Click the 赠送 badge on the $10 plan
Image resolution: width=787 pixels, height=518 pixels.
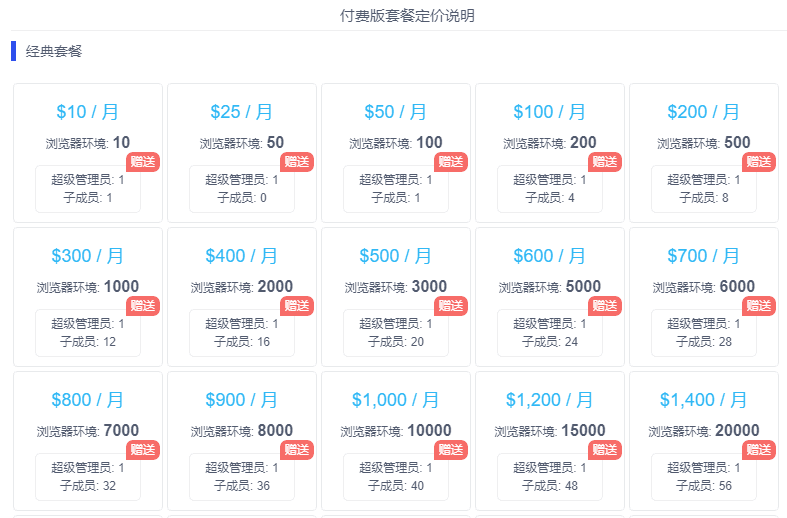143,162
